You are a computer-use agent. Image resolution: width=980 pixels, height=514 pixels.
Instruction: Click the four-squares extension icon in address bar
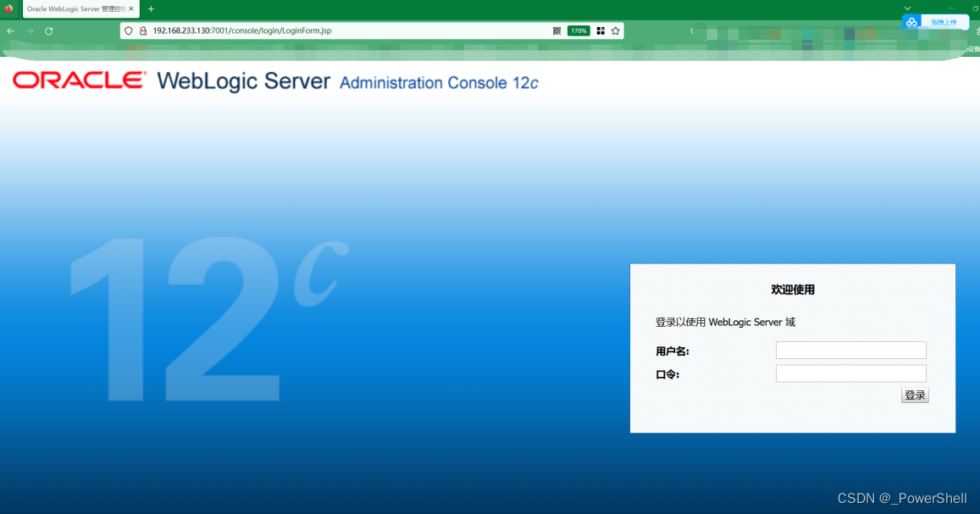click(x=601, y=30)
